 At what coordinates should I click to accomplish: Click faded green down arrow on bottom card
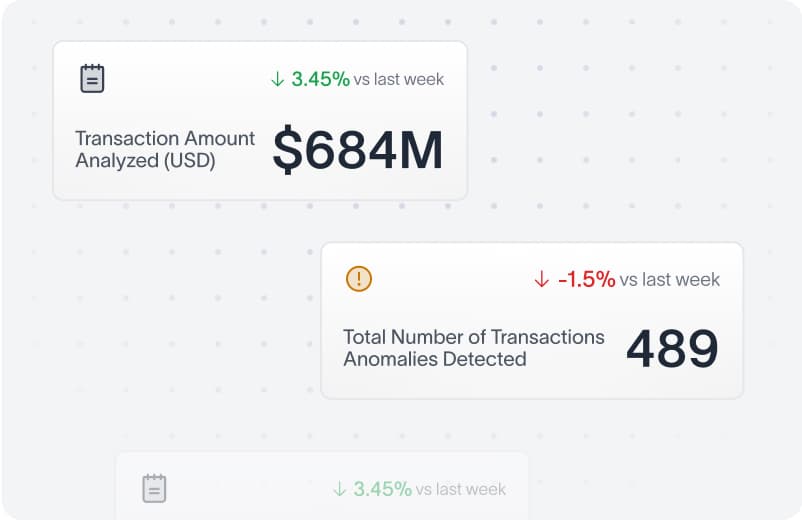tap(340, 489)
